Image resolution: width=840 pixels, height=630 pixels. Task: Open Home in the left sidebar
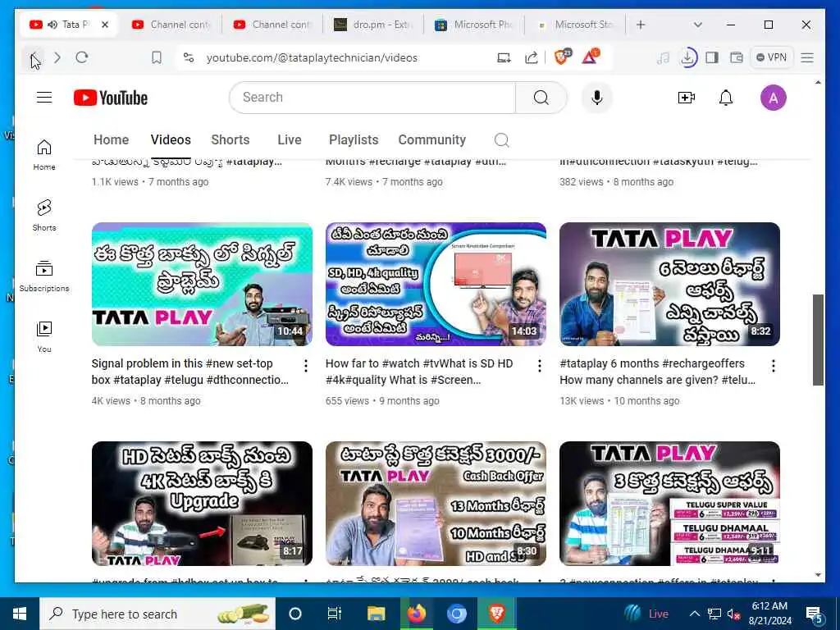coord(44,155)
